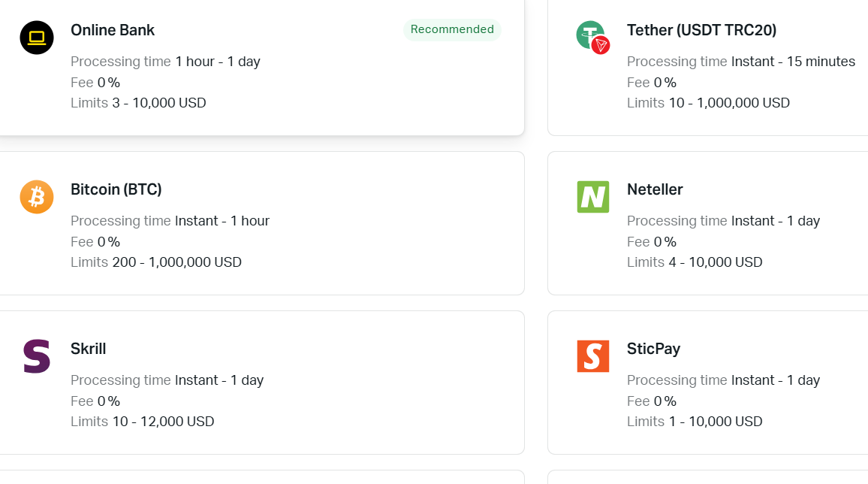Open the Bitcoin (BTC) payment option
This screenshot has height=484, width=868.
[116, 189]
